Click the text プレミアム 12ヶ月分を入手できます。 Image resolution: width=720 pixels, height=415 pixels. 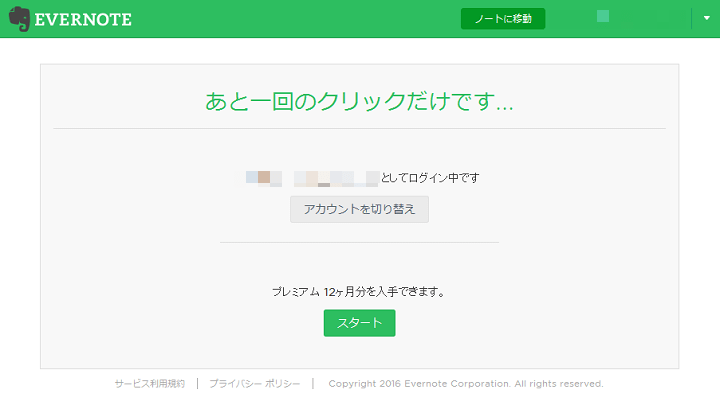(x=359, y=292)
